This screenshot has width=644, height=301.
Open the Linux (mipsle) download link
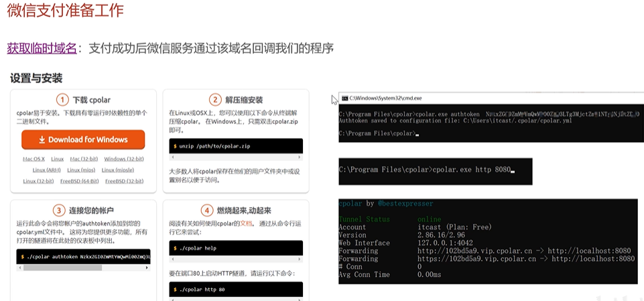click(118, 170)
